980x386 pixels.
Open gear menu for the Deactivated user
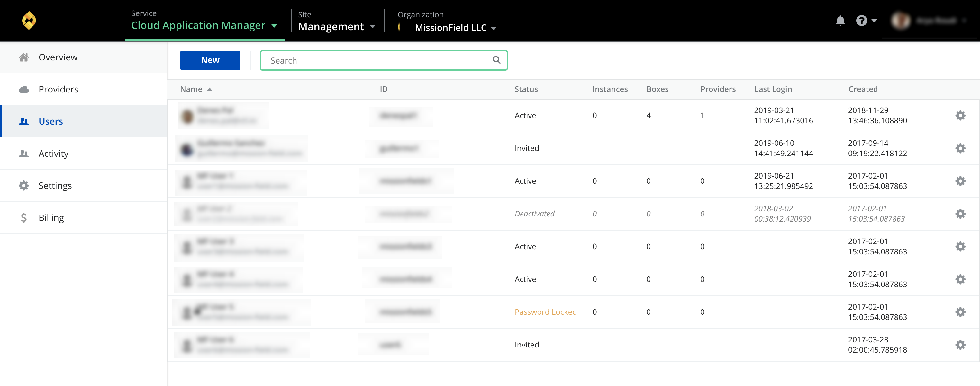960,214
